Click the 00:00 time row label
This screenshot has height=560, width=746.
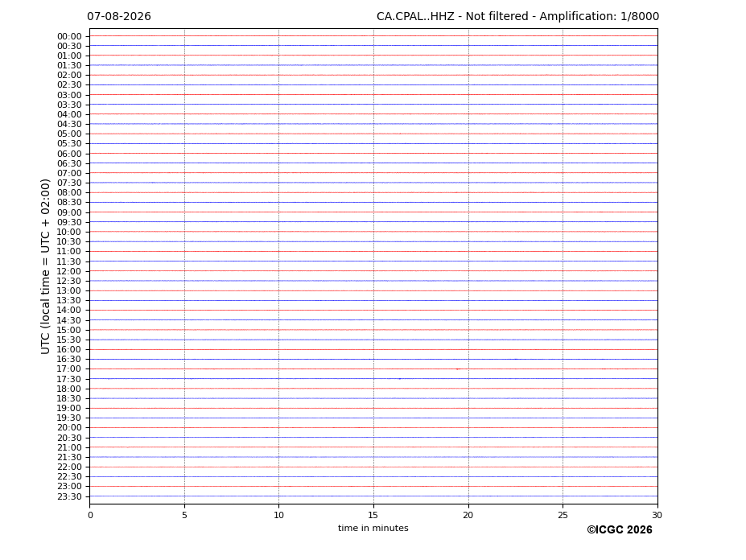[x=69, y=37]
